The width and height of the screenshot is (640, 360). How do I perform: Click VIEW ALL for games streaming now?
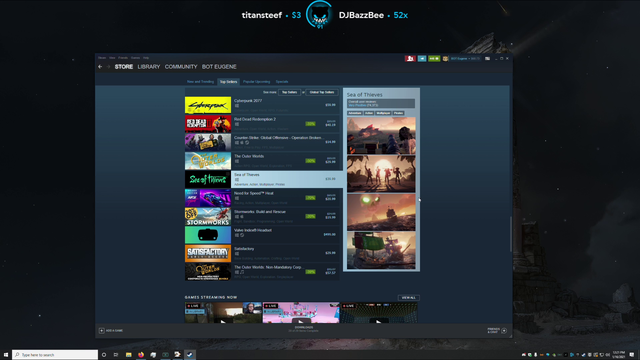[x=409, y=298]
